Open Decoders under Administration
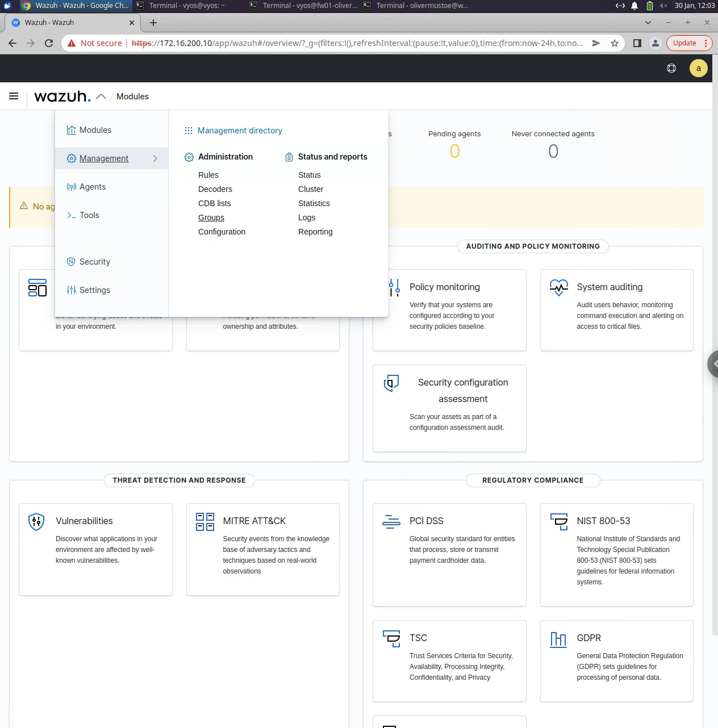The height and width of the screenshot is (728, 718). tap(215, 189)
